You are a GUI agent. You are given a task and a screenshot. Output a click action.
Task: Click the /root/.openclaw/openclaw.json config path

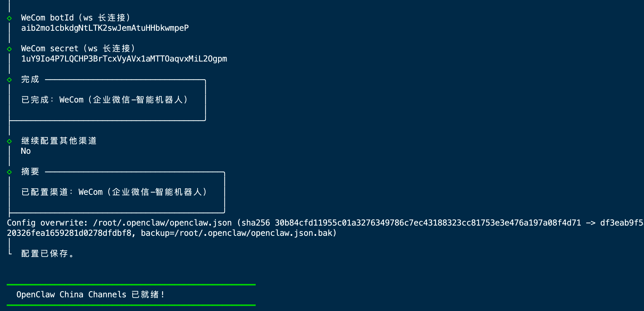(x=162, y=223)
